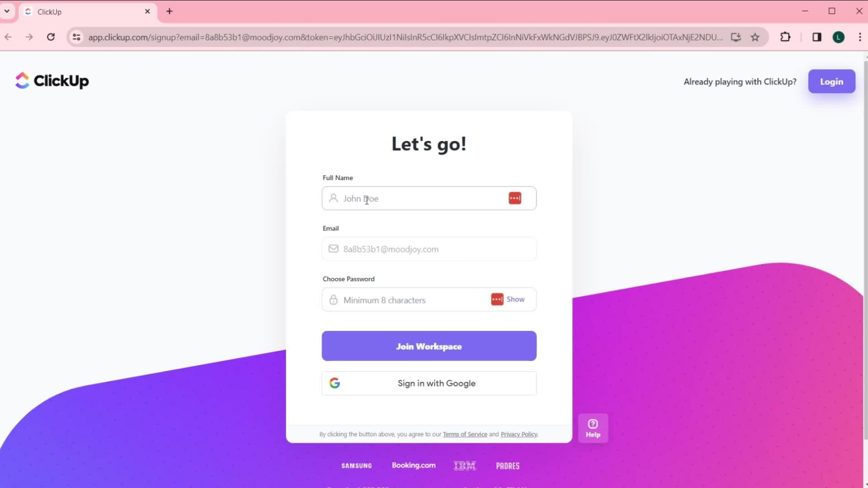Click Terms of Service link
The height and width of the screenshot is (488, 868).
(465, 434)
